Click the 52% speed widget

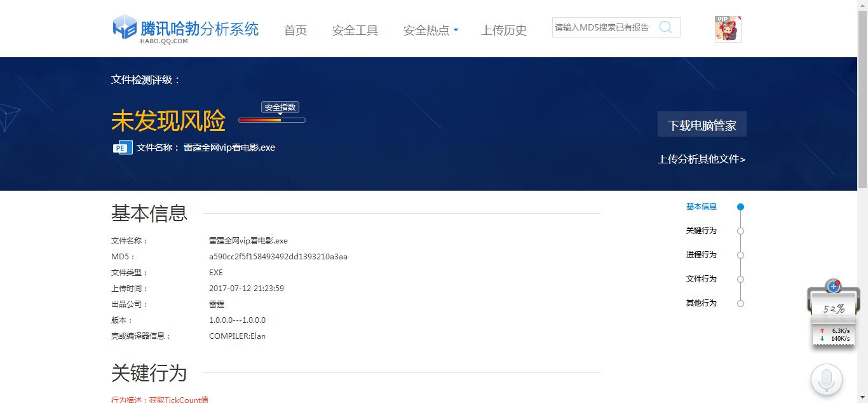click(x=834, y=308)
